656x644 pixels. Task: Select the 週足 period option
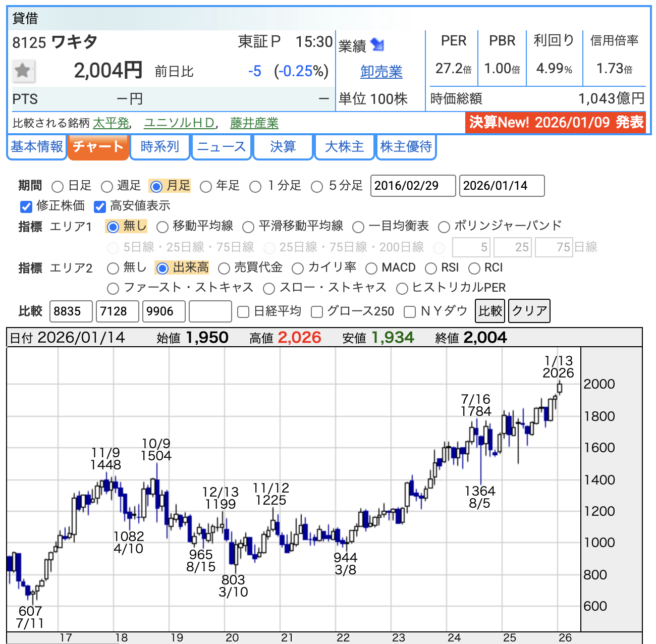tap(107, 187)
